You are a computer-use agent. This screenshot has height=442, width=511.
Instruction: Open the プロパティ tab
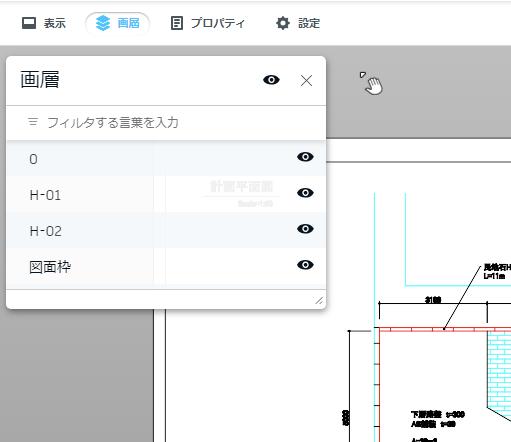pyautogui.click(x=208, y=23)
